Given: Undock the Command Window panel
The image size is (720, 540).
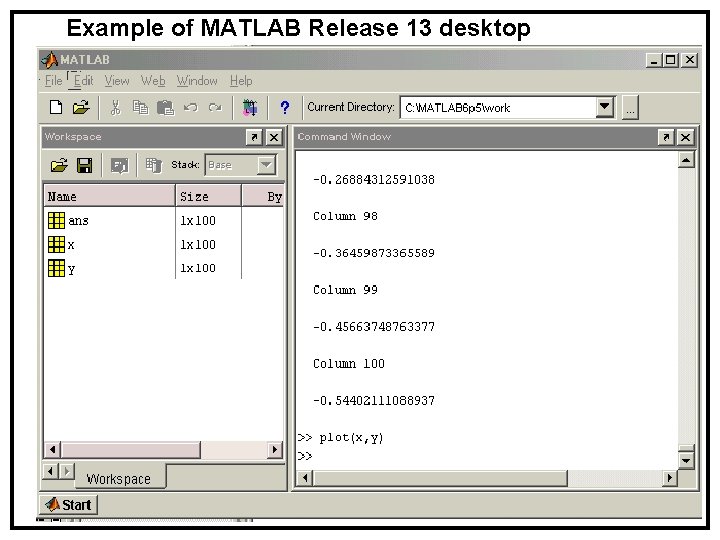Looking at the screenshot, I should [666, 137].
